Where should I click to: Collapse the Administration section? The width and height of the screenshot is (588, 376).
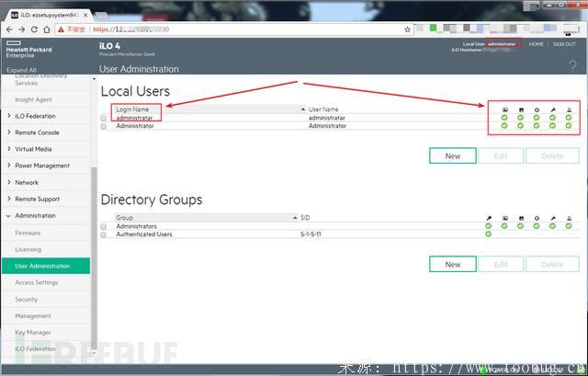tap(35, 215)
